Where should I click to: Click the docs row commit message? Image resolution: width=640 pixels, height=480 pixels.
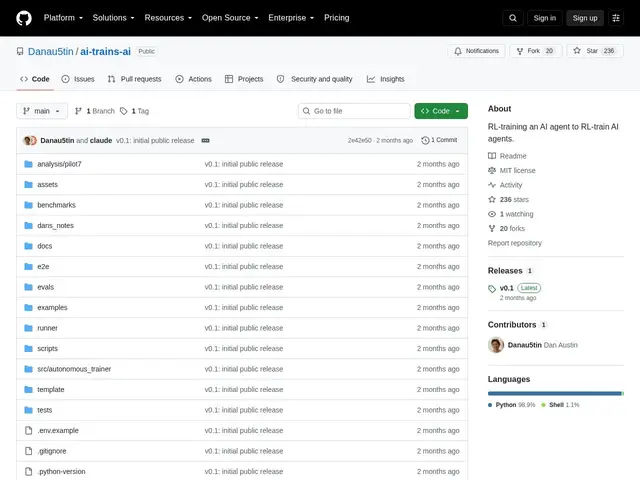click(244, 246)
